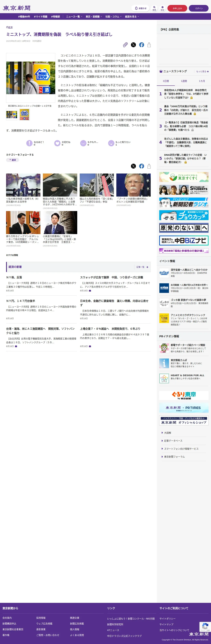Click the 東京新聞 logo in the header
Viewport: 211px width, 644px height.
(x=16, y=8)
